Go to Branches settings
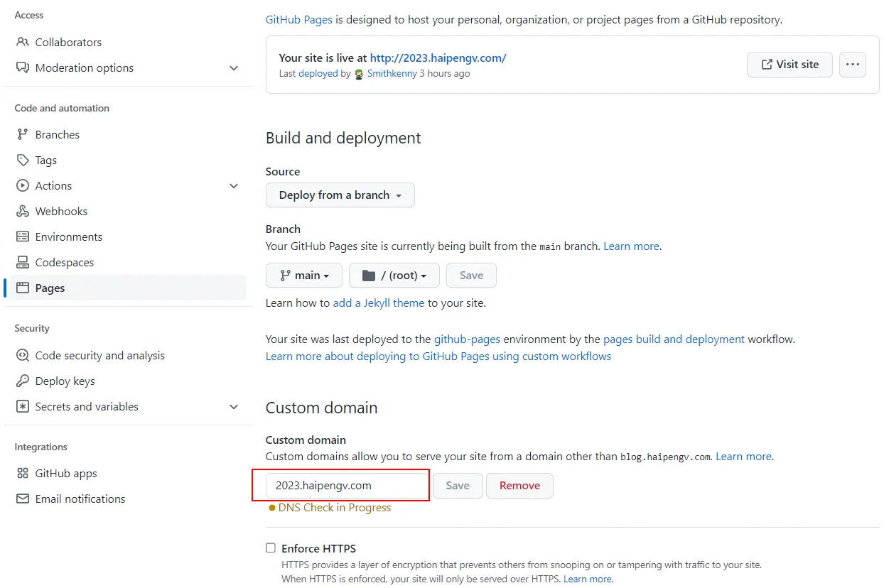 click(58, 134)
